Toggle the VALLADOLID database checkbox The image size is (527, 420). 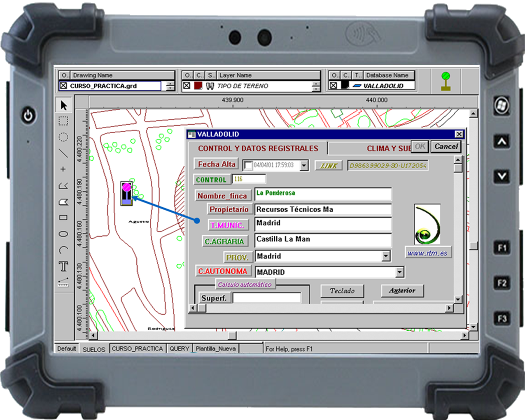tap(333, 86)
